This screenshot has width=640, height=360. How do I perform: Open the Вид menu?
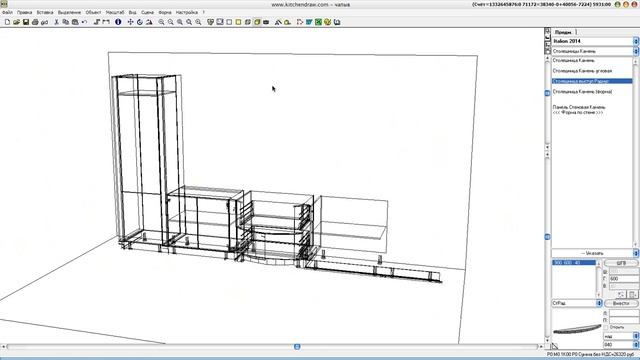pos(132,12)
